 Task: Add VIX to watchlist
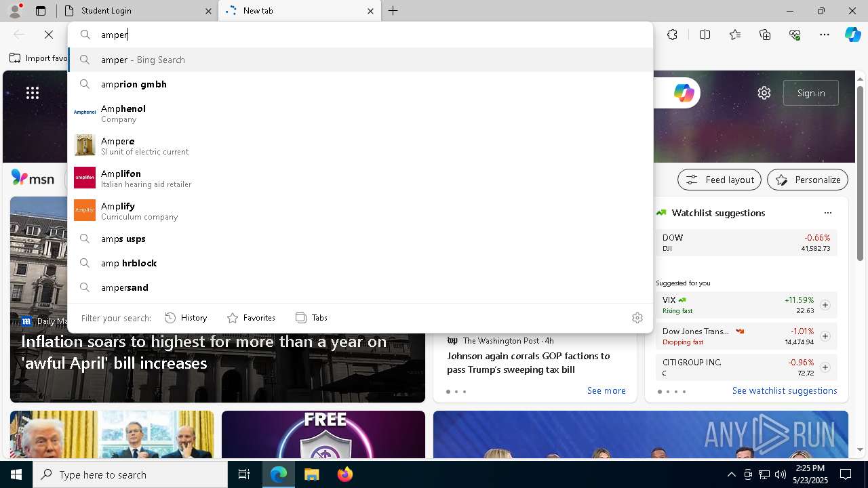point(825,305)
